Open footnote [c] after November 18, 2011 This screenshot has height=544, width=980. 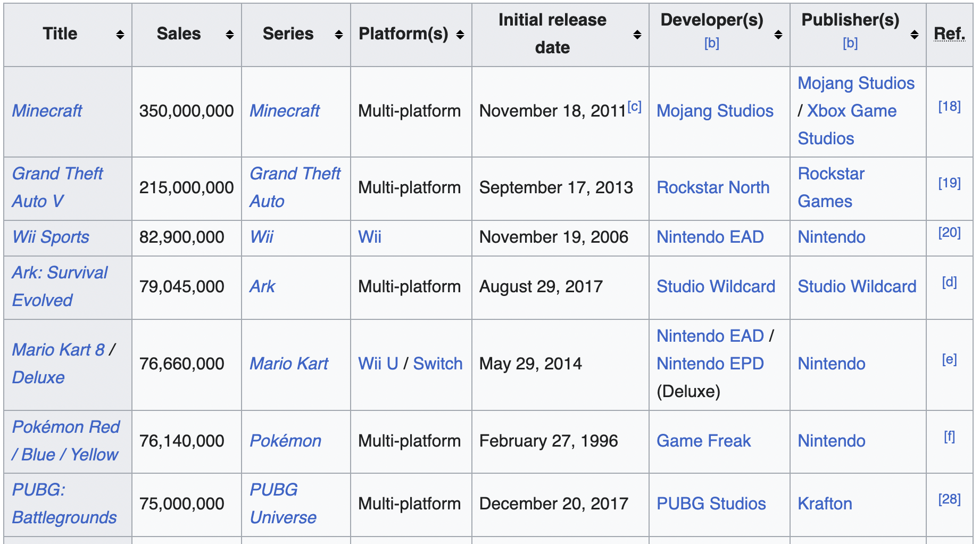coord(635,106)
